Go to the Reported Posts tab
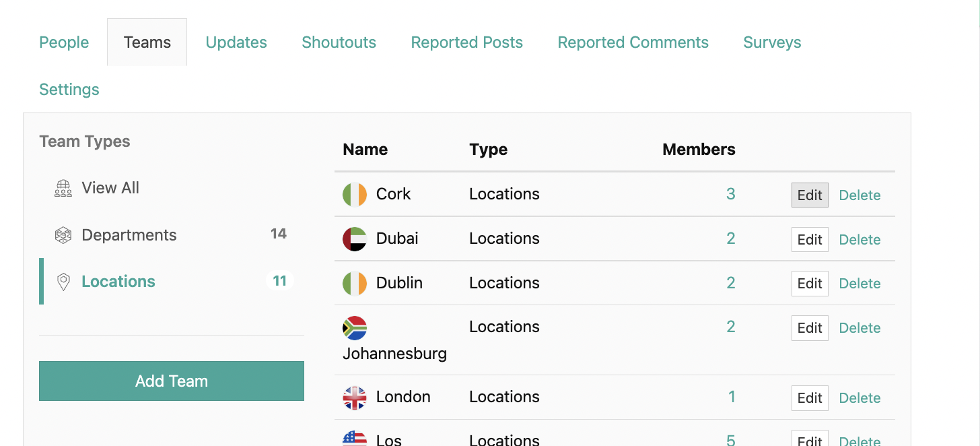980x446 pixels. click(467, 42)
